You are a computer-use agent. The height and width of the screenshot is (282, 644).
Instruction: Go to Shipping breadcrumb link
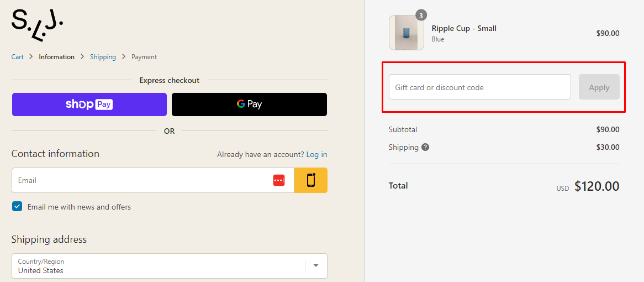pos(103,57)
